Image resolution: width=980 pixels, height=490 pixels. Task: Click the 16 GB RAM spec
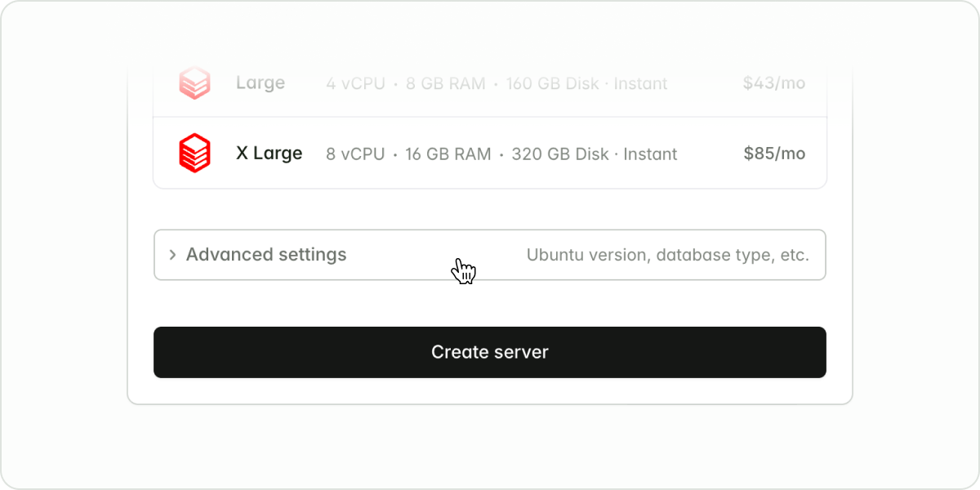448,154
